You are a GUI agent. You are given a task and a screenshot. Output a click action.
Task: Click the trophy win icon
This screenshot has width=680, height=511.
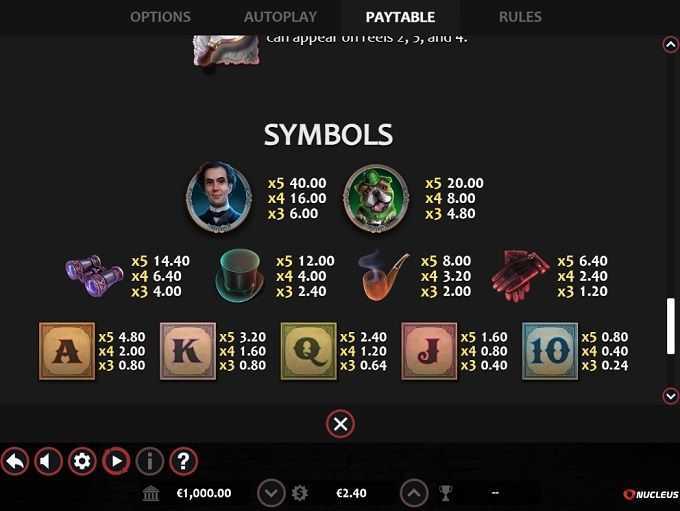point(445,493)
